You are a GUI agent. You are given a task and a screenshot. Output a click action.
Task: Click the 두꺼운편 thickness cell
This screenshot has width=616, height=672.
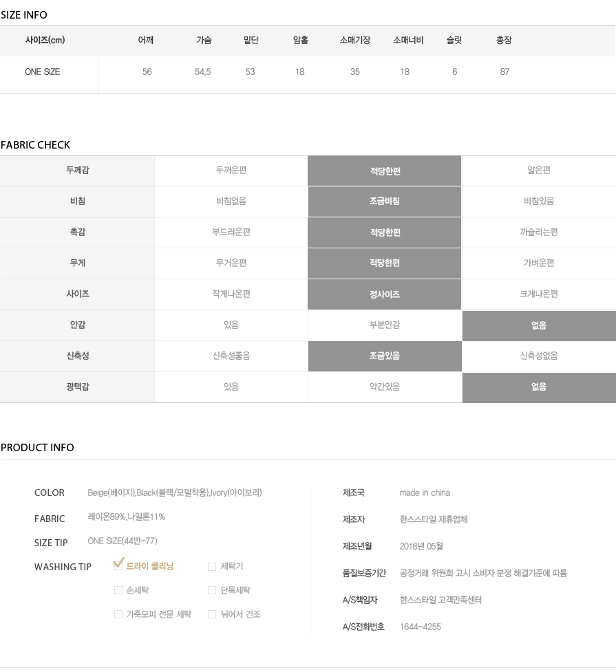tap(231, 170)
